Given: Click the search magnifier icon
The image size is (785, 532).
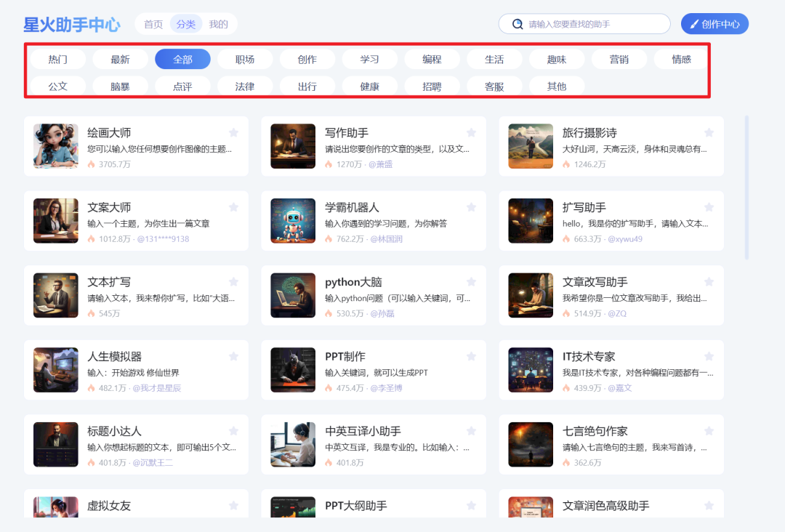Looking at the screenshot, I should coord(518,24).
